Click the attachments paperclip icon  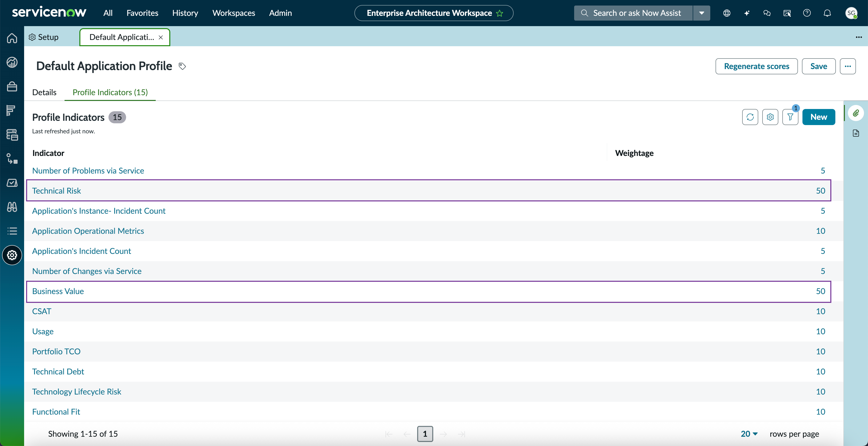856,113
